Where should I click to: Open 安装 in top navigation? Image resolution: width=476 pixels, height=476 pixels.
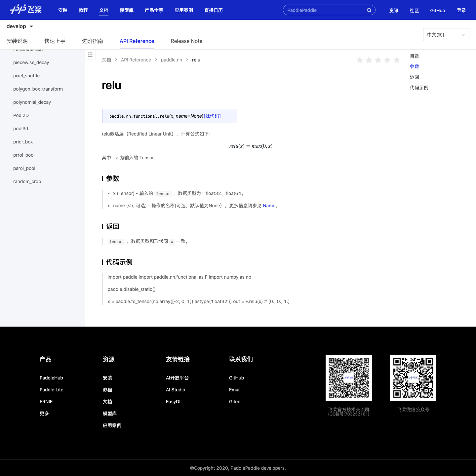pyautogui.click(x=63, y=10)
